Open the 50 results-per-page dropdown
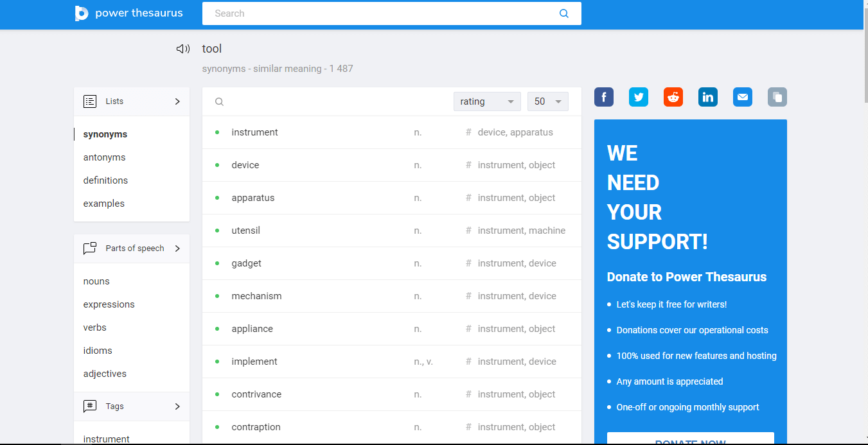 (x=547, y=101)
